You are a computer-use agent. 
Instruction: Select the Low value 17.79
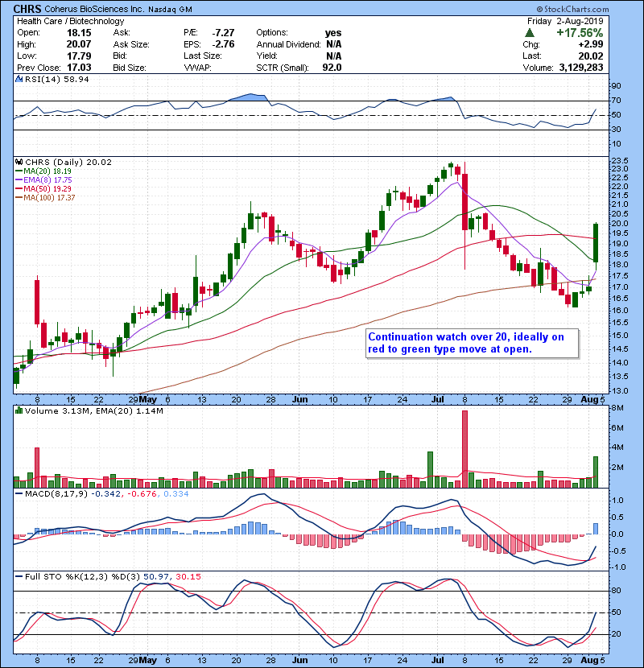point(79,56)
